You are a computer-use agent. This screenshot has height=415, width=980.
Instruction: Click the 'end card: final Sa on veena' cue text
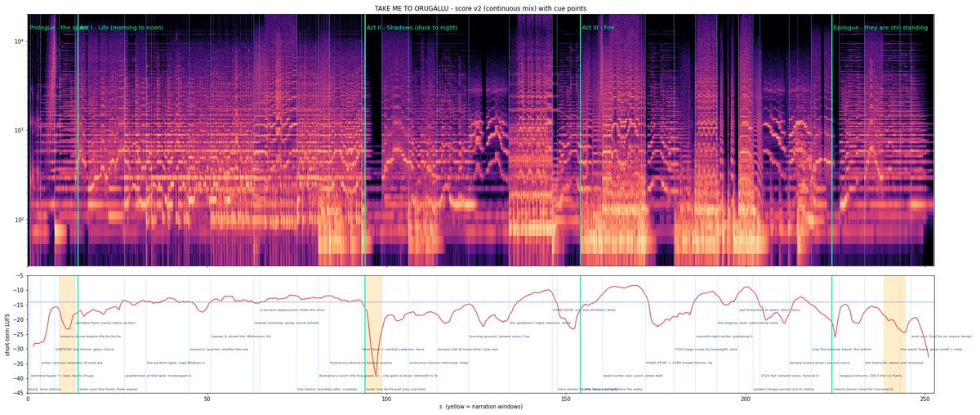pos(942,337)
